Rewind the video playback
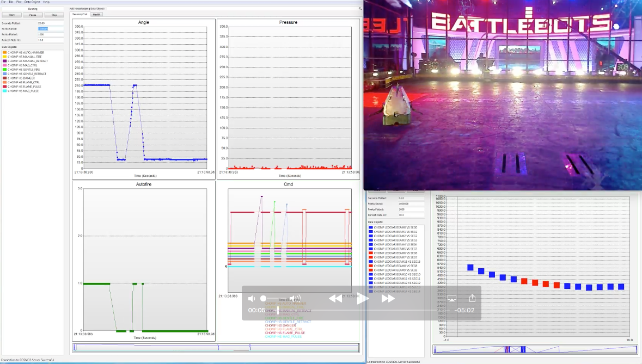 click(335, 299)
